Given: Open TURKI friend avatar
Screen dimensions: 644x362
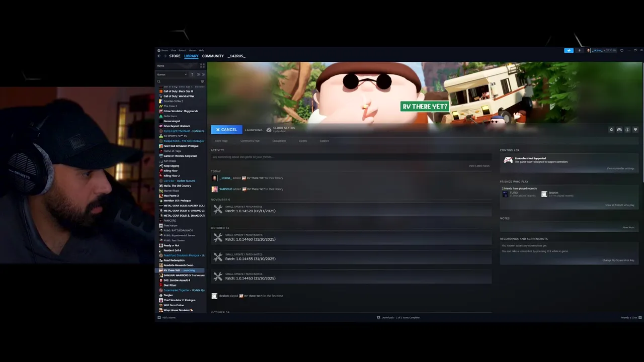Looking at the screenshot, I should (505, 194).
